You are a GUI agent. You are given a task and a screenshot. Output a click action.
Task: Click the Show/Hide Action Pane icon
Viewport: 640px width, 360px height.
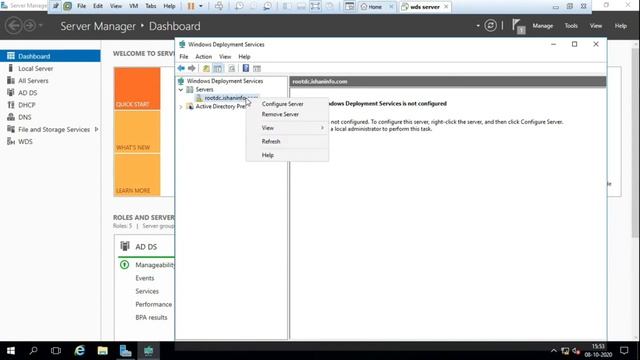[257, 68]
